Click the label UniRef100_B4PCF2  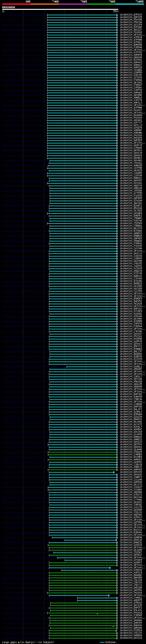tap(131, 607)
